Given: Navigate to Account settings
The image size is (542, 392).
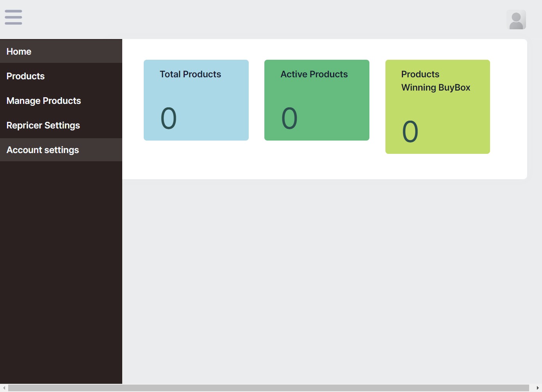Looking at the screenshot, I should (61, 150).
